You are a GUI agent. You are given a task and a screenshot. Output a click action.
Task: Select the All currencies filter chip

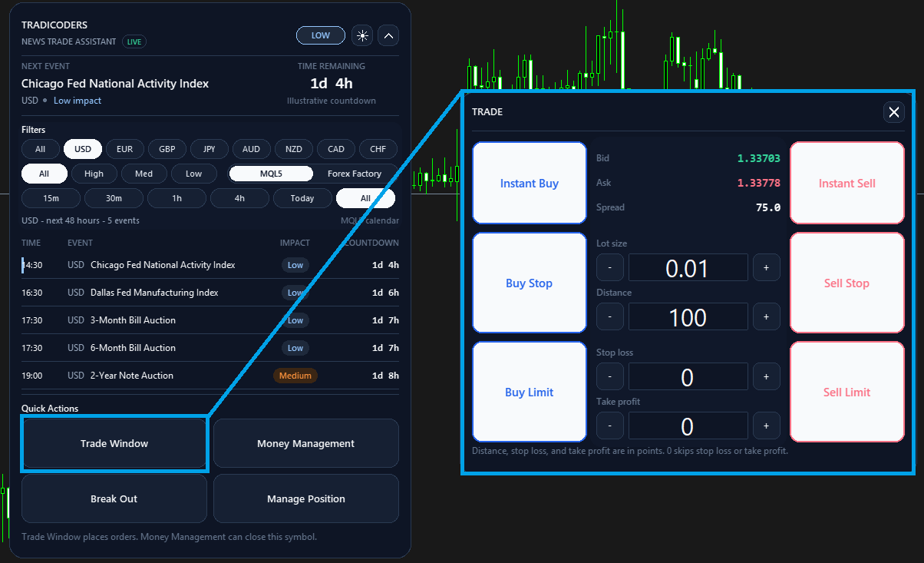pos(41,149)
